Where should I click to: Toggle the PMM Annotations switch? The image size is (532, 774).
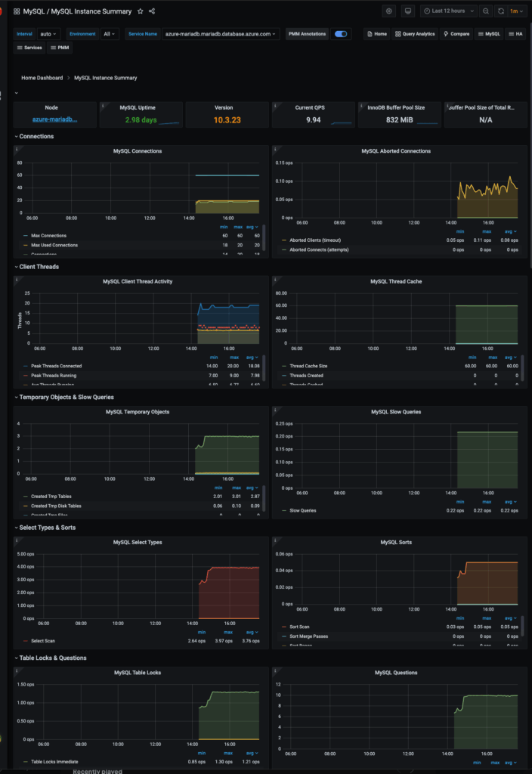[x=342, y=34]
